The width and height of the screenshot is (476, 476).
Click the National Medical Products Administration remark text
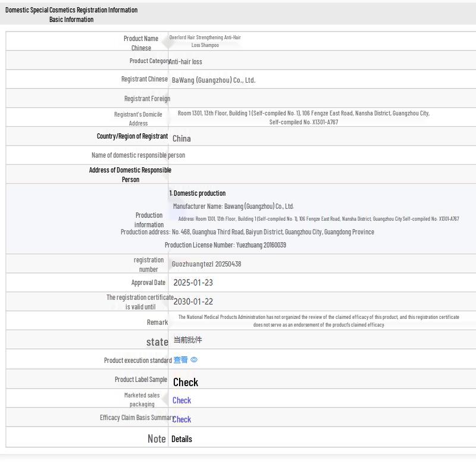click(x=318, y=321)
